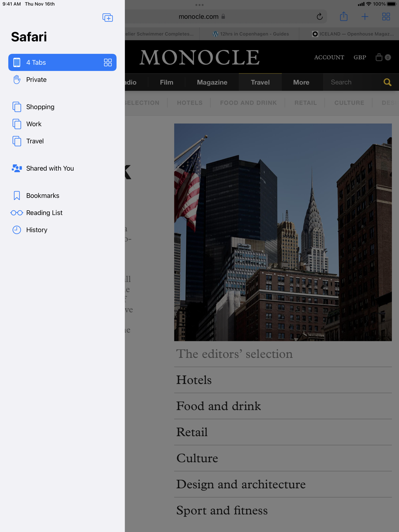The image size is (399, 532).
Task: Click the yellow search magnifier icon
Action: coord(387,82)
